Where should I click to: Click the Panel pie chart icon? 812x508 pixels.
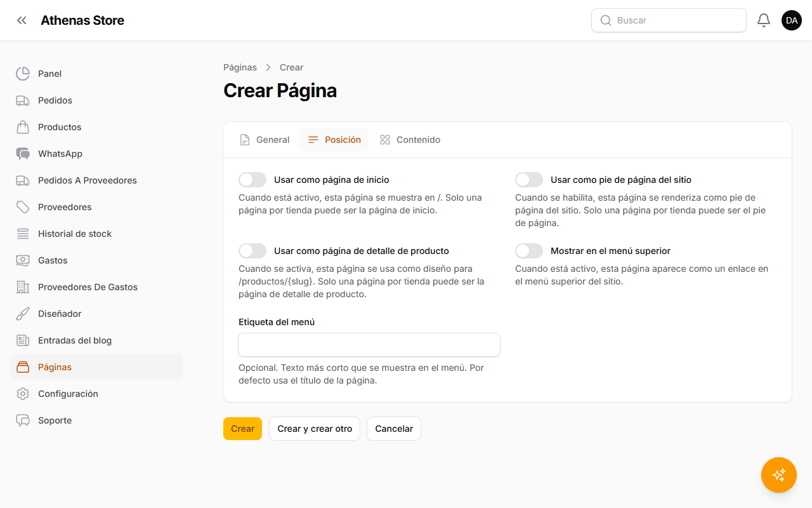(x=23, y=74)
